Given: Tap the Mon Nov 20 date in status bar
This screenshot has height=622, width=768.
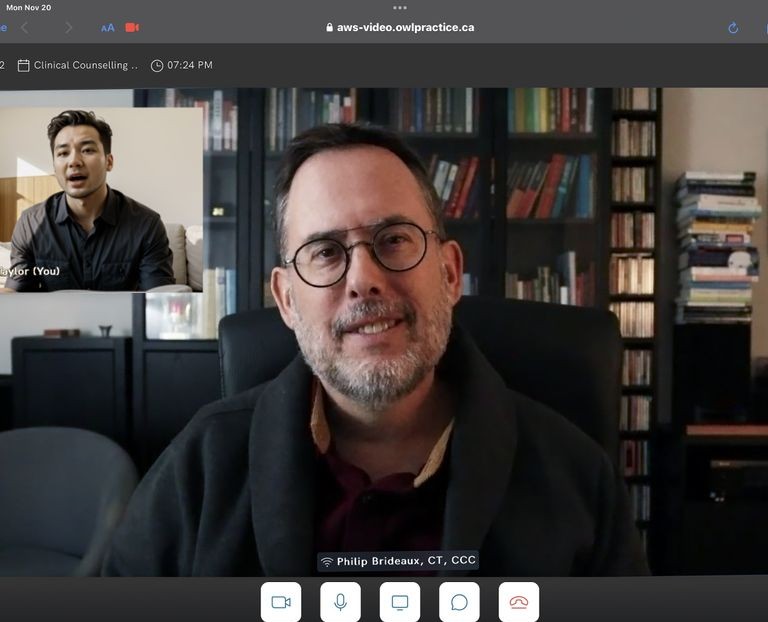Looking at the screenshot, I should click(28, 7).
